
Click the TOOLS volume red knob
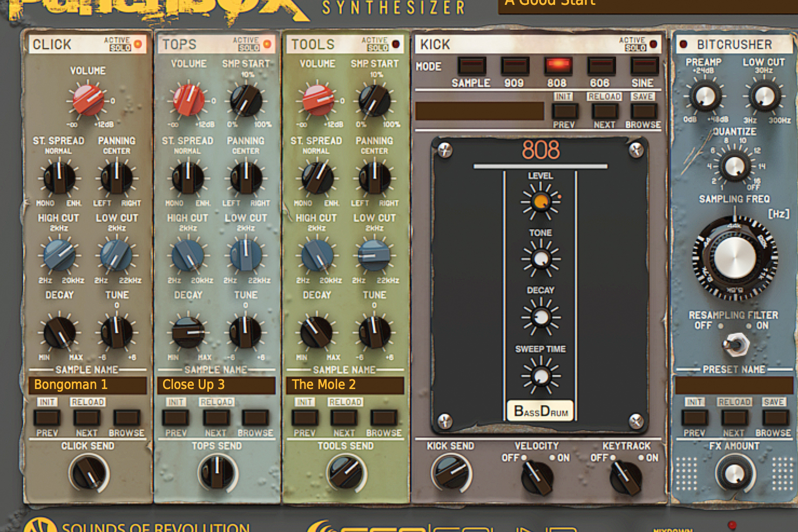pos(318,100)
